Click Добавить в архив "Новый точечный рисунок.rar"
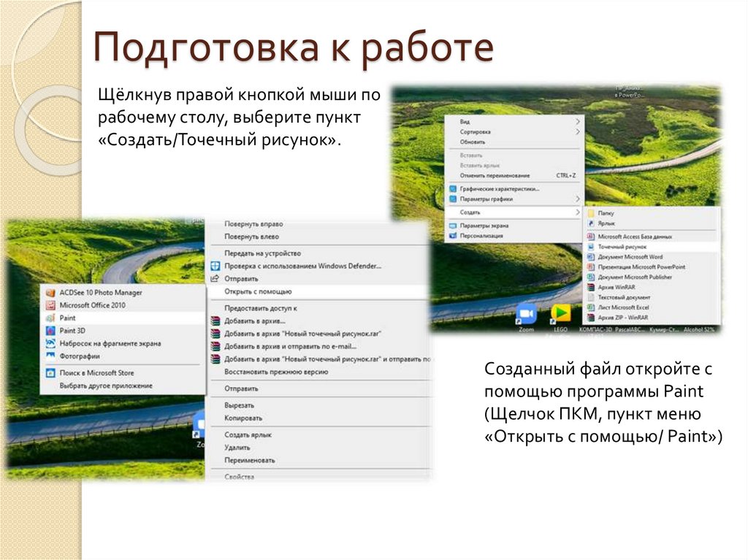Image resolution: width=748 pixels, height=560 pixels. coord(302,334)
